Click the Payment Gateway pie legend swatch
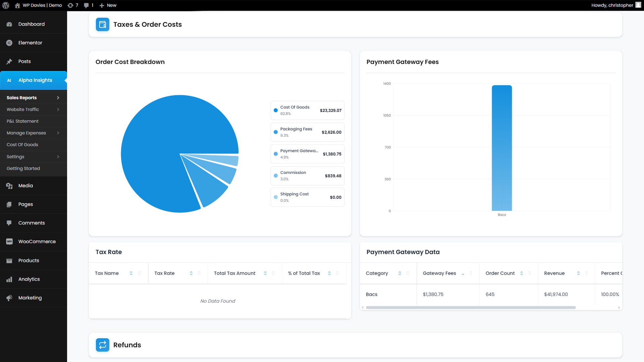The image size is (644, 362). [x=276, y=154]
